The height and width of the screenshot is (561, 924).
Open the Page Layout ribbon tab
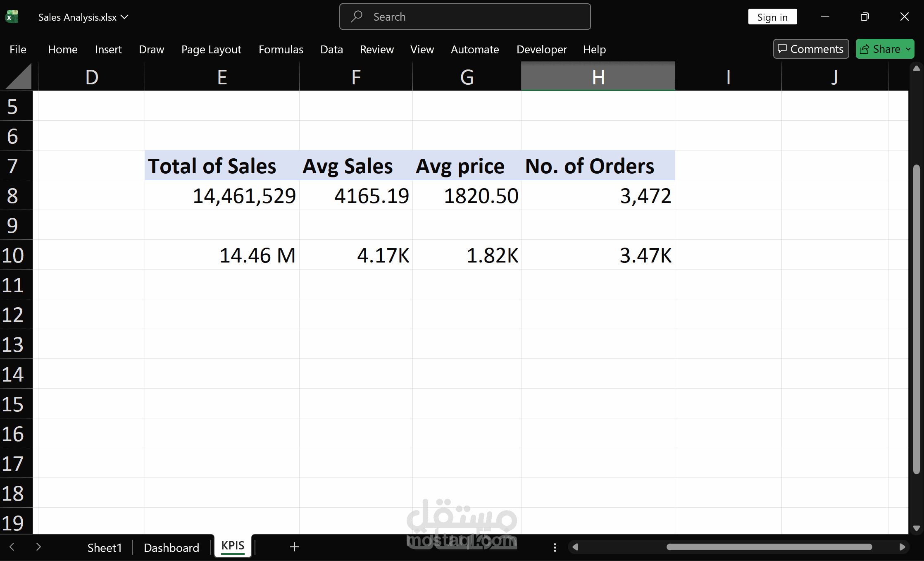(x=211, y=50)
